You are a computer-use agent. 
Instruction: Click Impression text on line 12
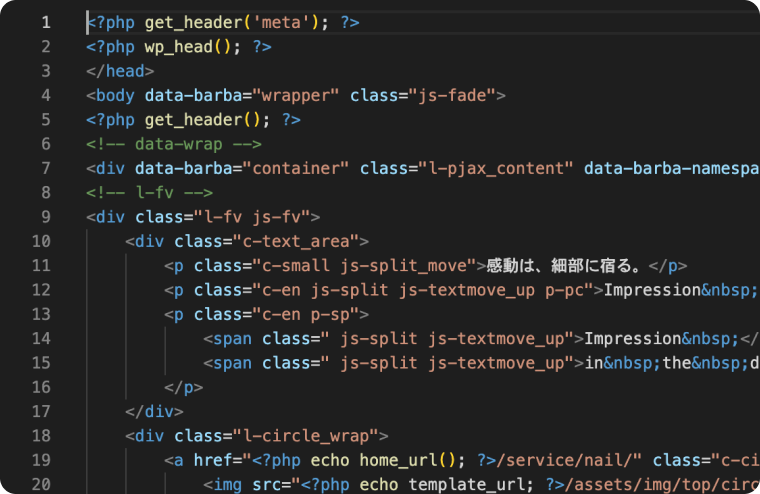tap(652, 289)
